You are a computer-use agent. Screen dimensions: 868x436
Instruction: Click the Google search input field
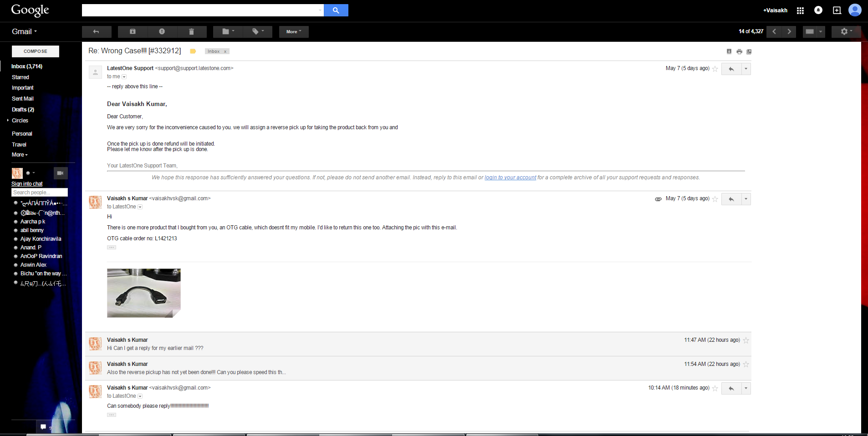(x=203, y=10)
